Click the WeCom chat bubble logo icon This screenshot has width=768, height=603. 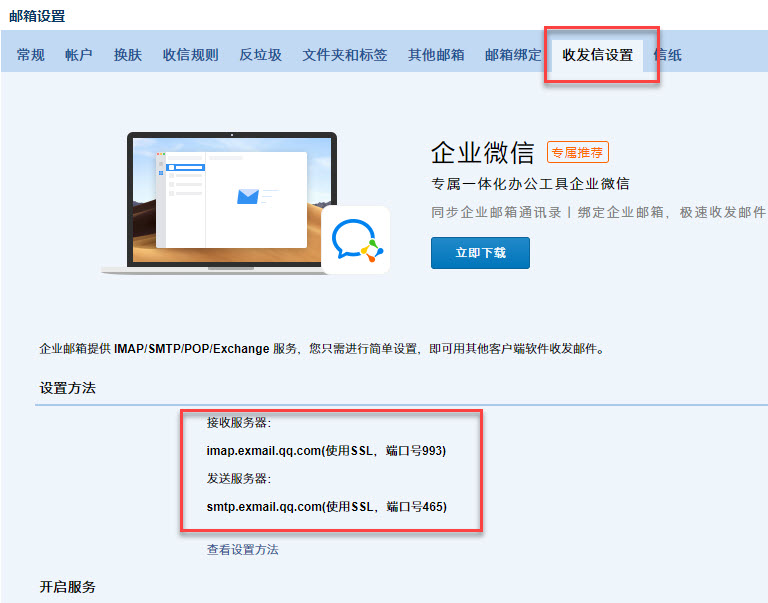click(356, 240)
